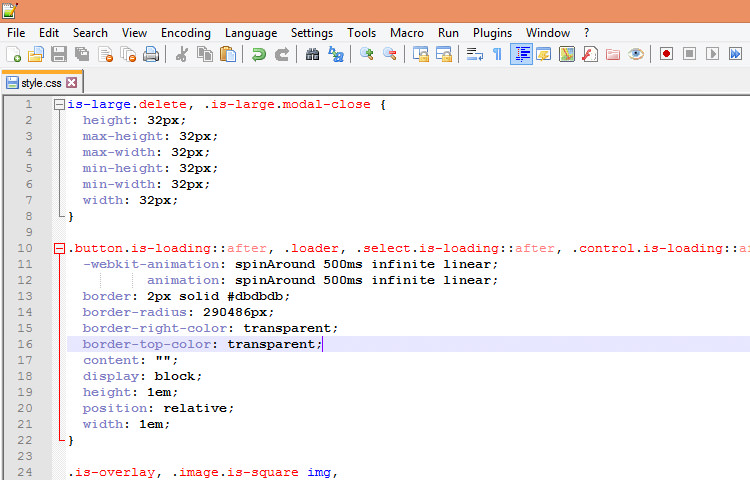The height and width of the screenshot is (480, 750).
Task: Open the Find and Replace icon
Action: [336, 54]
